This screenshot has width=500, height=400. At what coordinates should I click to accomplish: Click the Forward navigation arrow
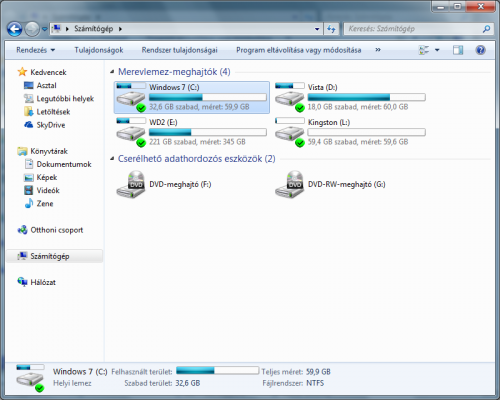coord(32,29)
